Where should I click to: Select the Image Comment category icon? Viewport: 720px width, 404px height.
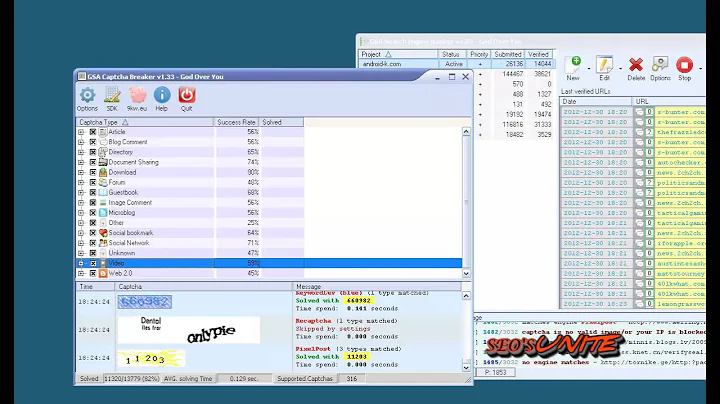tap(103, 202)
